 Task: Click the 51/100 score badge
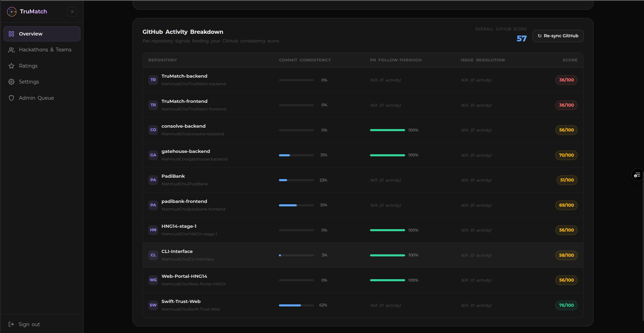[567, 180]
